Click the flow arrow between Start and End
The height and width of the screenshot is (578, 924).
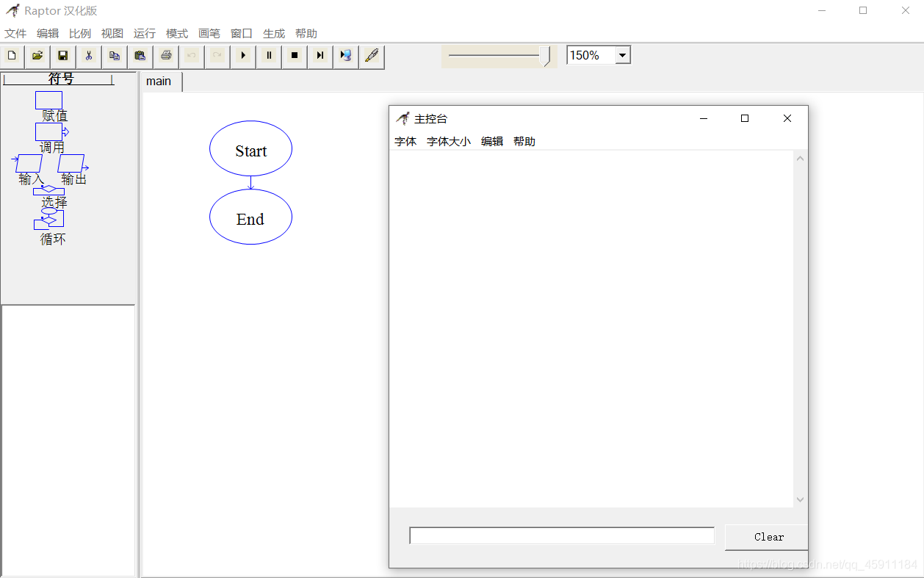(x=250, y=183)
